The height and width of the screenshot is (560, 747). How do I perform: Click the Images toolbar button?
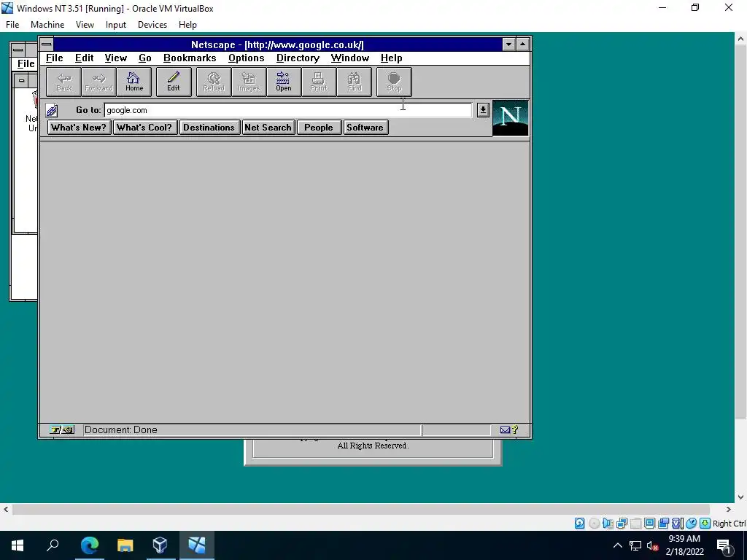[249, 82]
